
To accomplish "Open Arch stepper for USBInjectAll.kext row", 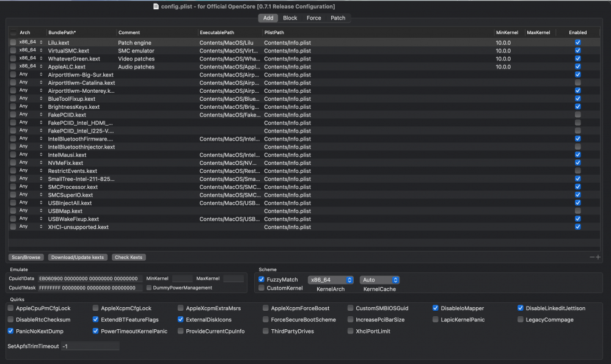I will point(41,202).
